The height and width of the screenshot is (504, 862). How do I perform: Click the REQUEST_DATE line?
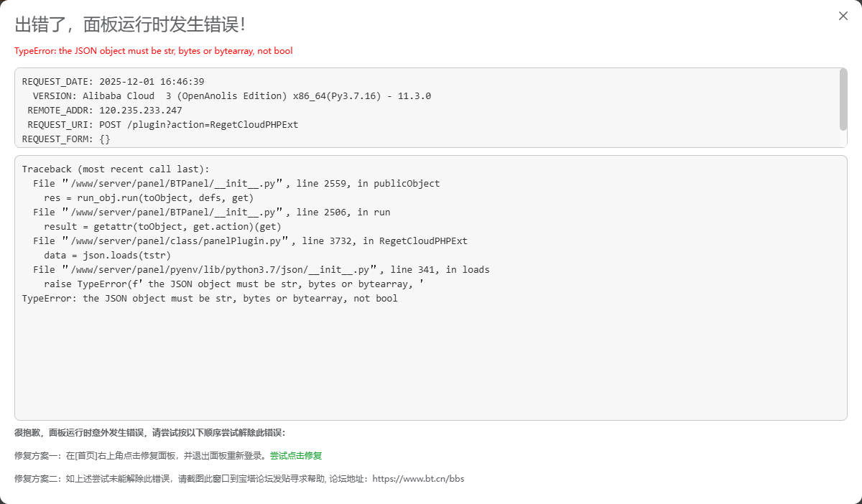113,82
